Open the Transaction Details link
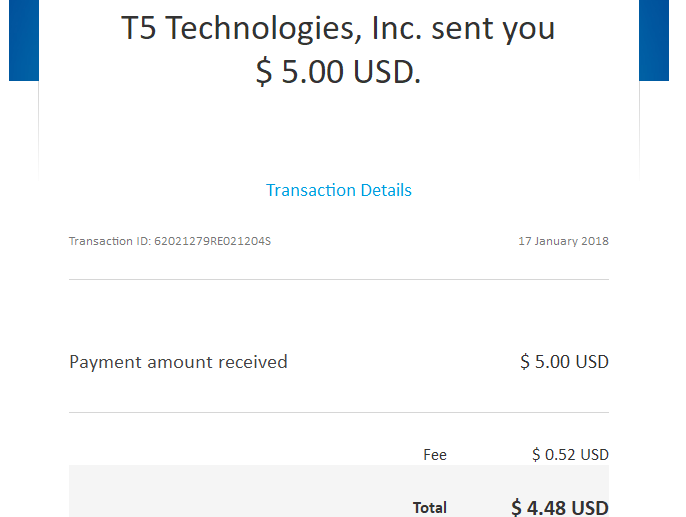 [339, 190]
